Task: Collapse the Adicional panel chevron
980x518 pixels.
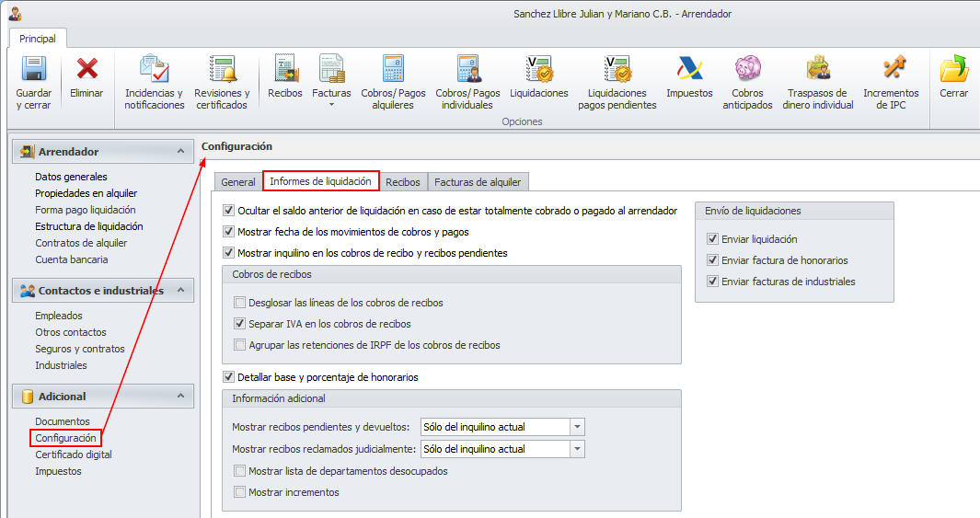Action: 180,397
